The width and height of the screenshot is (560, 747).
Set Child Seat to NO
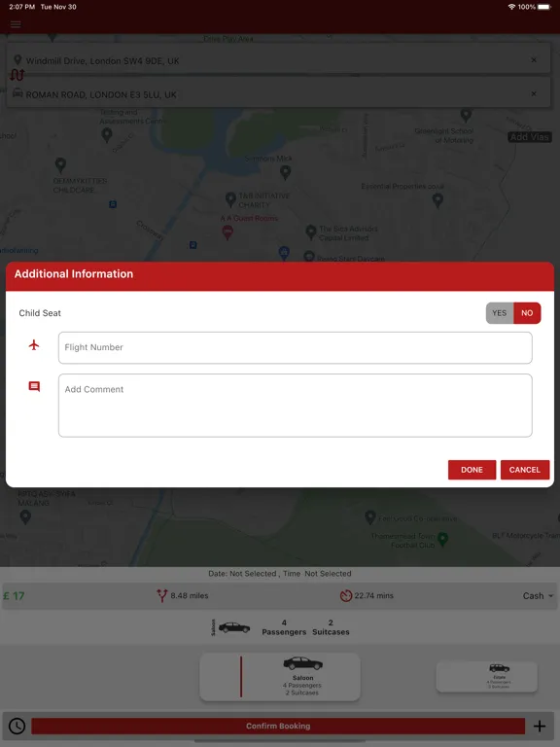click(527, 313)
